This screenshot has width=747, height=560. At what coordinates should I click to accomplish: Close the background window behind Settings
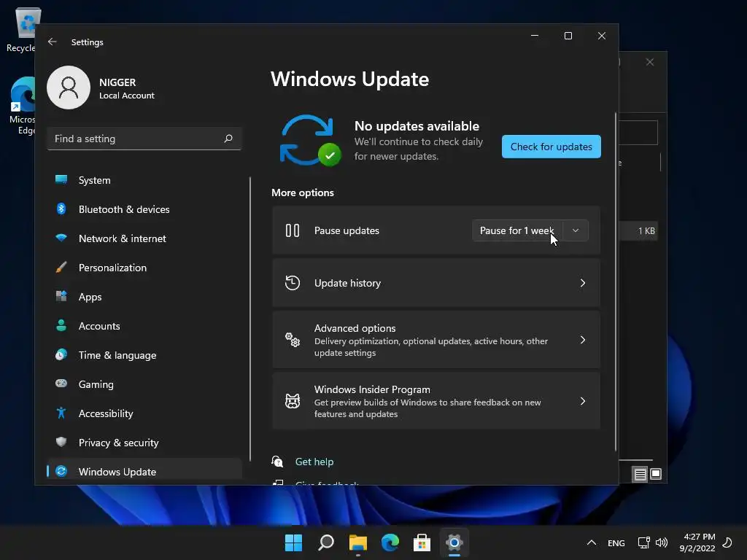650,63
